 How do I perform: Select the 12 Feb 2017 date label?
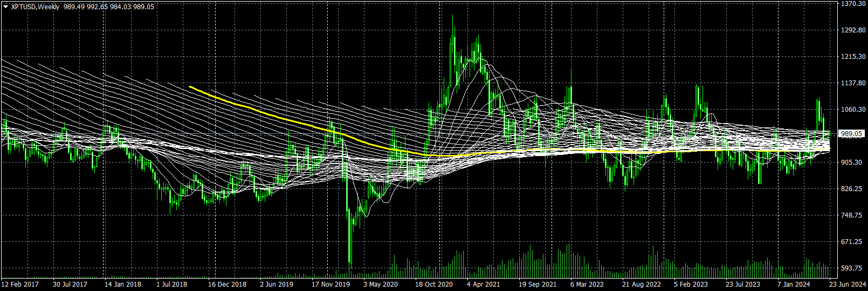[20, 284]
